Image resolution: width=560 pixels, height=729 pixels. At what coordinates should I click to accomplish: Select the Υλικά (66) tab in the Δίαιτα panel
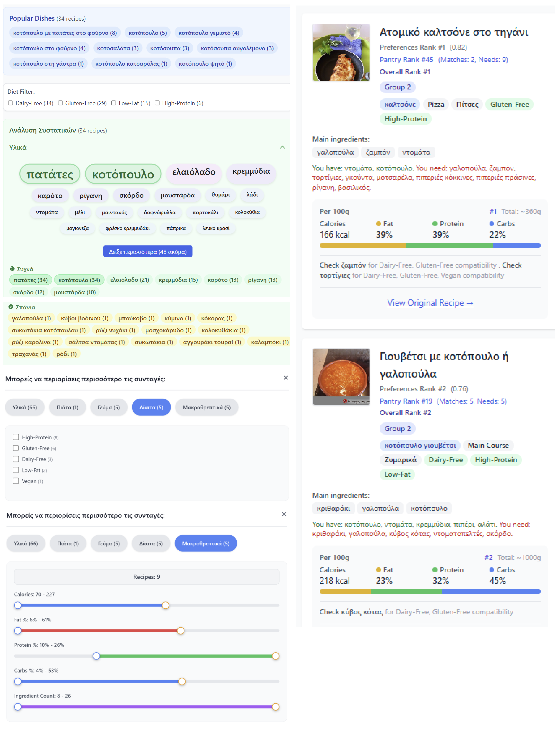coord(25,407)
